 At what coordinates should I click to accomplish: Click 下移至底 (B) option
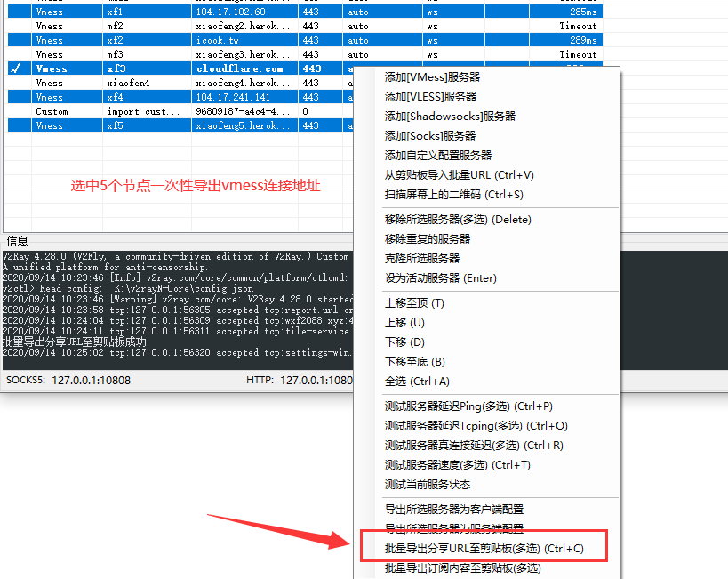click(414, 362)
